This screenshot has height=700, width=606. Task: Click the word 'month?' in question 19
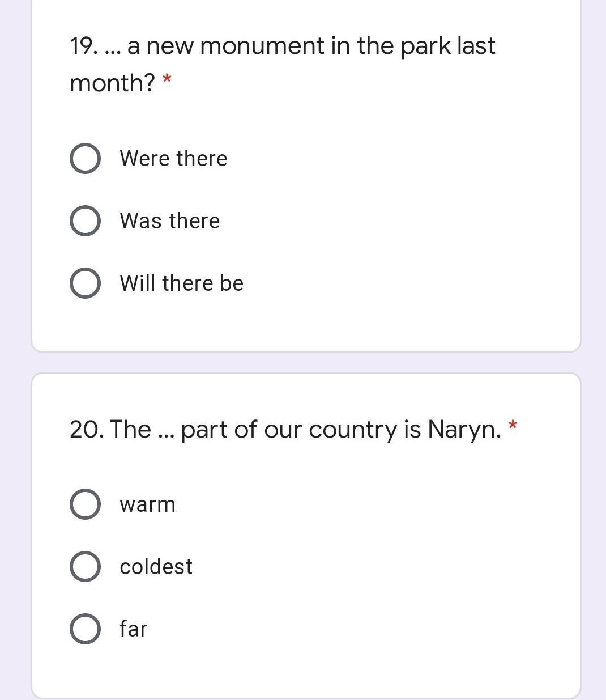112,83
